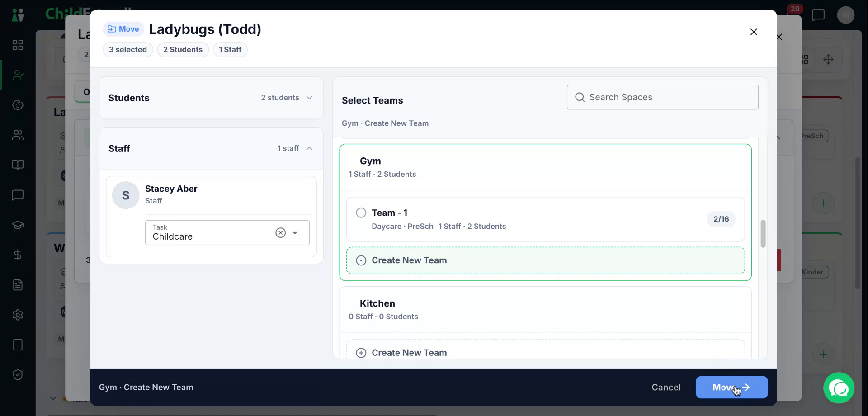Click the 1 Staff chip
Viewport: 868px width, 416px height.
[x=230, y=49]
